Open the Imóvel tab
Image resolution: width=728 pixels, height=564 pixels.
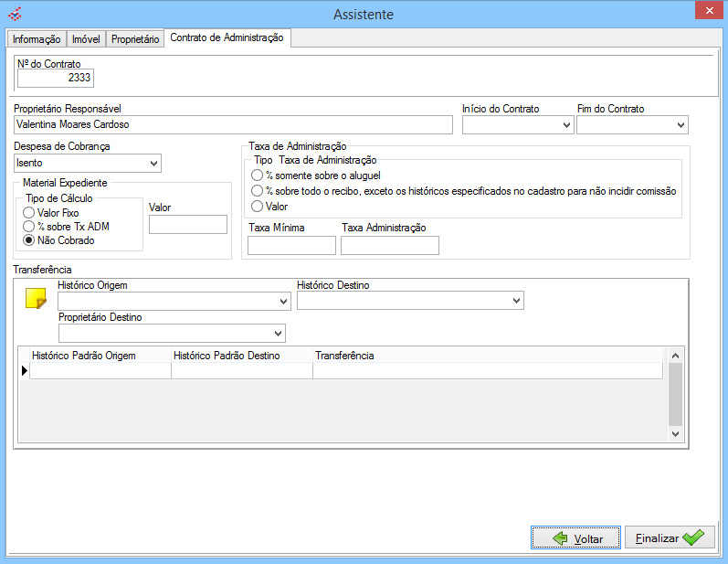(x=86, y=39)
